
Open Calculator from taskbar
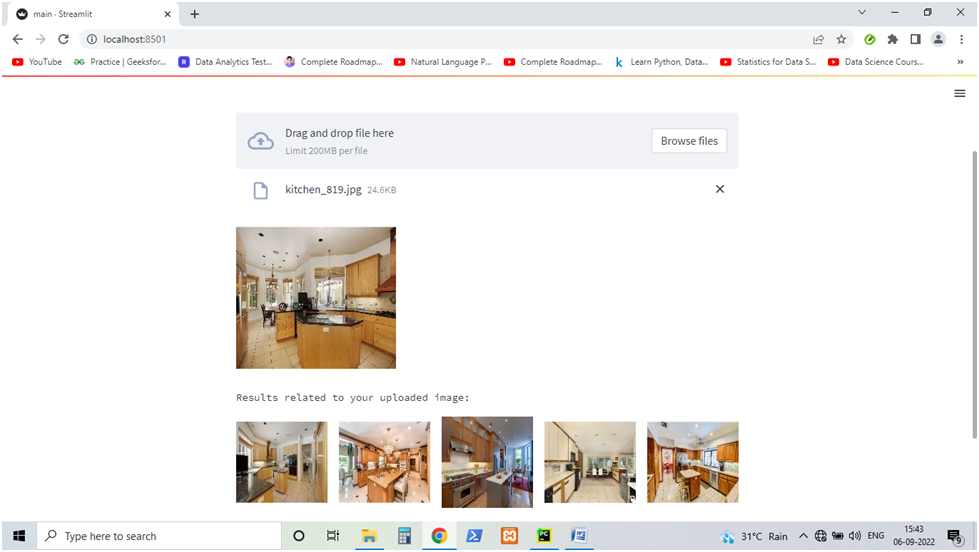pos(404,536)
